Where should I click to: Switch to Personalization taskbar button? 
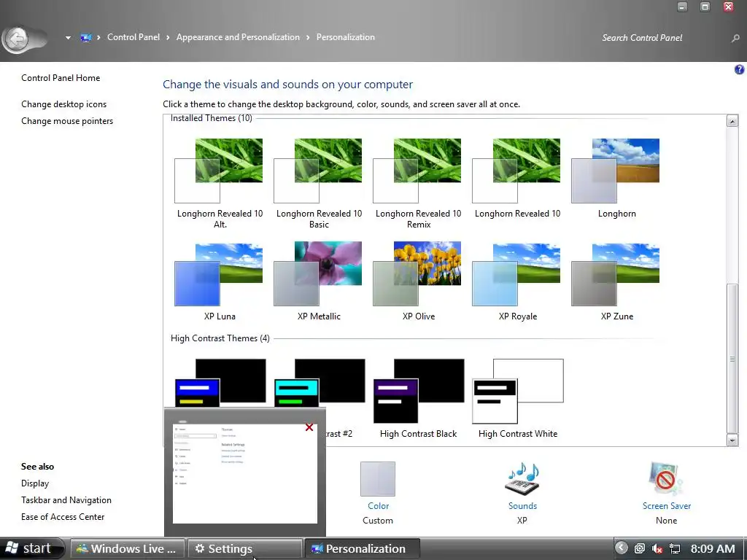click(362, 548)
